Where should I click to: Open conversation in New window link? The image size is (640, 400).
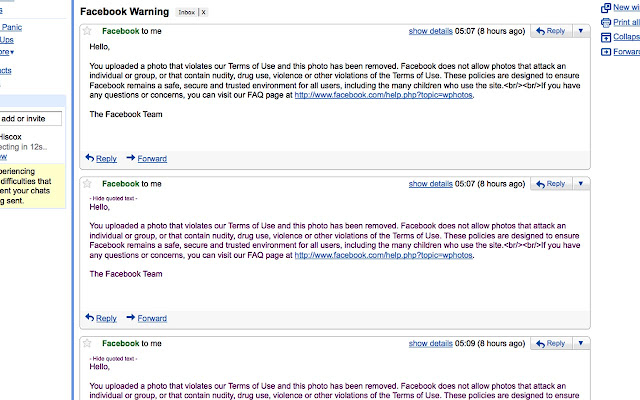click(627, 7)
